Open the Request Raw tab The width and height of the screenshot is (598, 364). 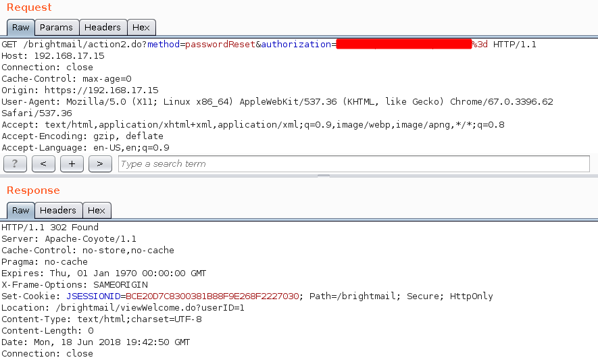(20, 28)
